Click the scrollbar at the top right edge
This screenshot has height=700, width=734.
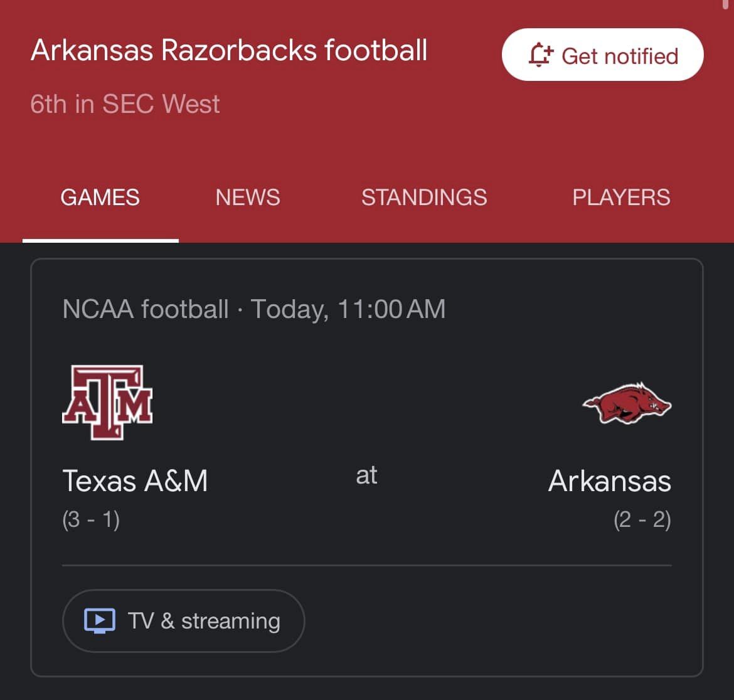(726, 4)
